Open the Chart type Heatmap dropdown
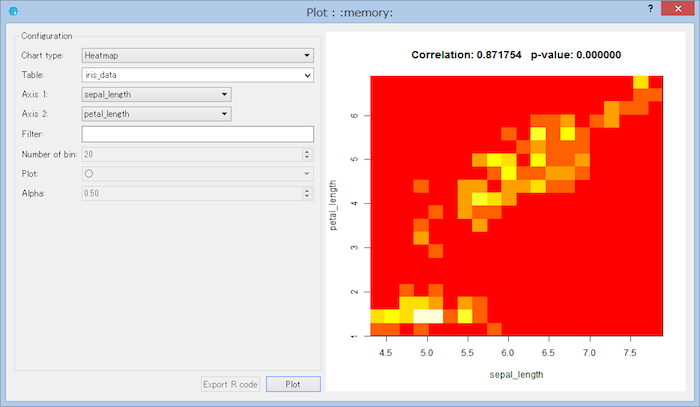700x407 pixels. (197, 55)
